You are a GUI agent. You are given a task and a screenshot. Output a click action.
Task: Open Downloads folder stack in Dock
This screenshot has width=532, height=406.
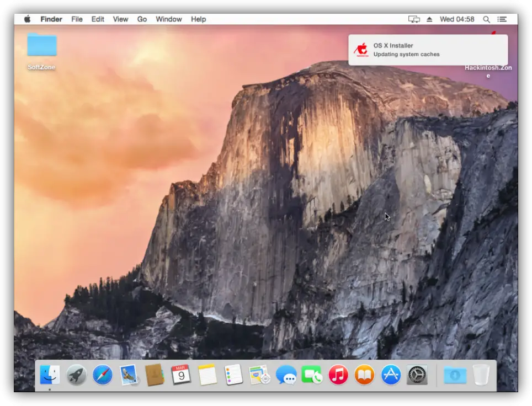click(x=455, y=375)
